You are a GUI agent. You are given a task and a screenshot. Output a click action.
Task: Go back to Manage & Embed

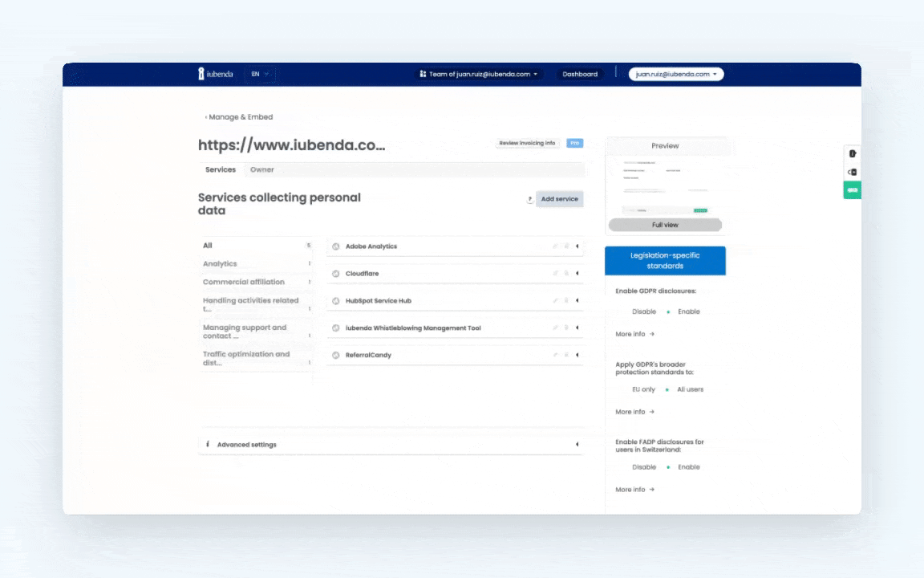[239, 117]
